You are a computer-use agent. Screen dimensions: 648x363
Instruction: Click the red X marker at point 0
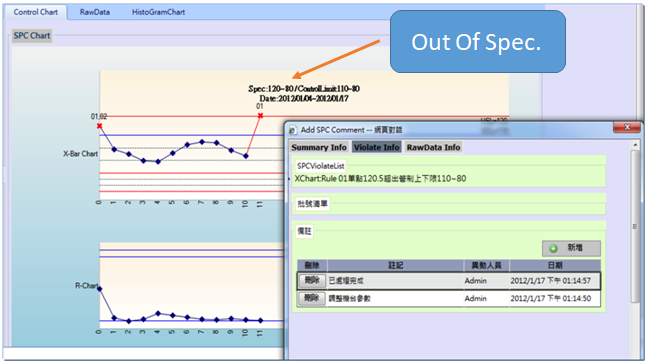(100, 126)
